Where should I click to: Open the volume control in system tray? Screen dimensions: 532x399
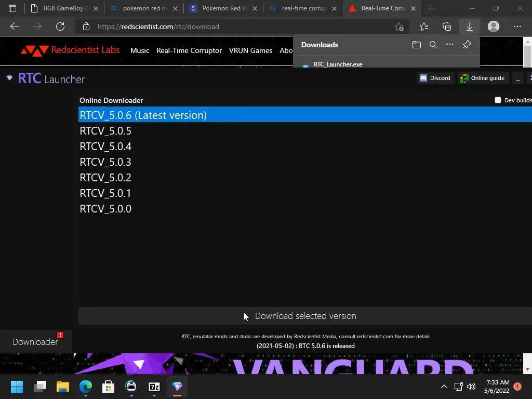[471, 387]
